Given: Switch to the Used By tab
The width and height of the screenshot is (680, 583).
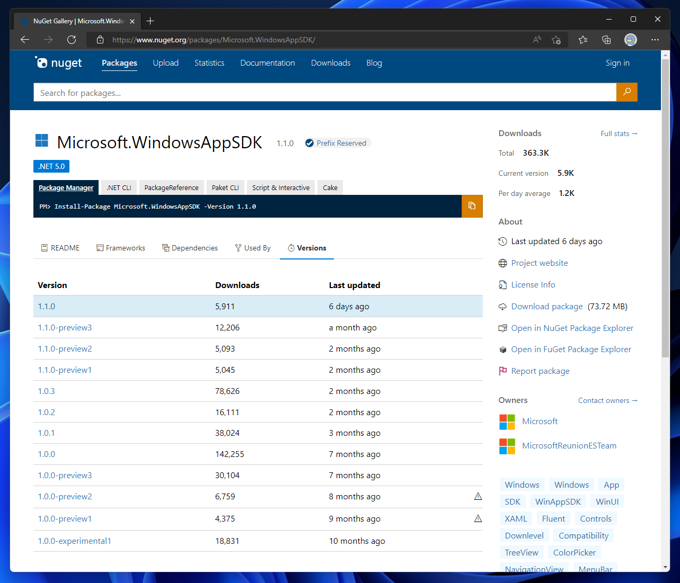Looking at the screenshot, I should coord(253,248).
